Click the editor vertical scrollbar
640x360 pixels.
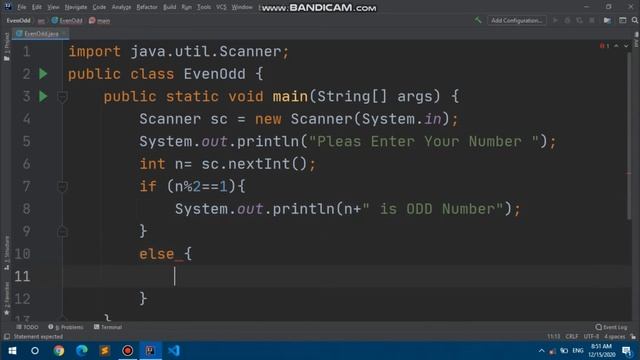629,135
